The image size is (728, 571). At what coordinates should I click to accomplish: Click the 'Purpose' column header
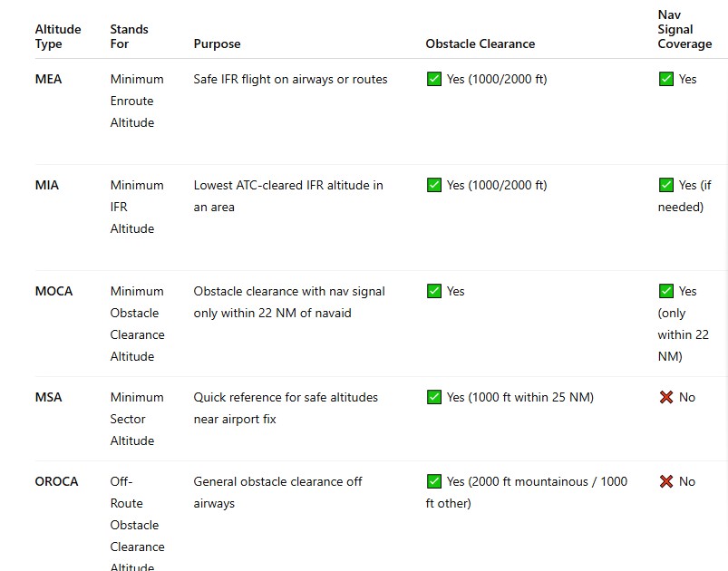point(217,44)
